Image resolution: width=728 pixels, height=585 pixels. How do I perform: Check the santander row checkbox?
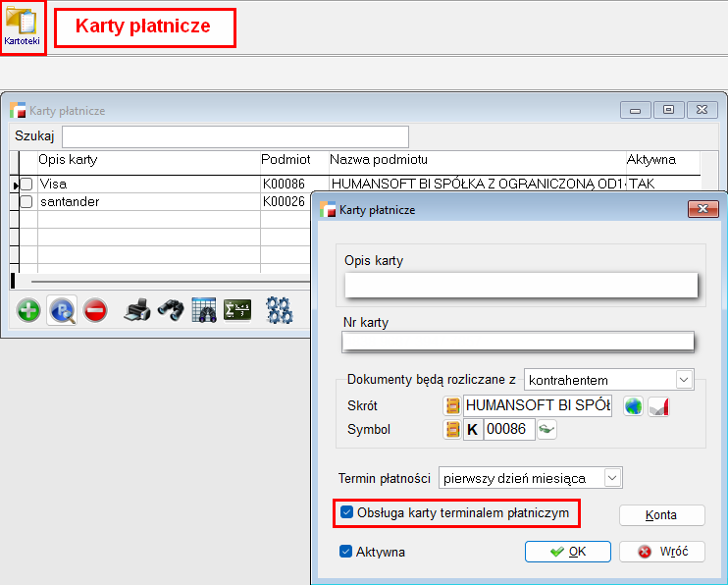click(x=26, y=201)
